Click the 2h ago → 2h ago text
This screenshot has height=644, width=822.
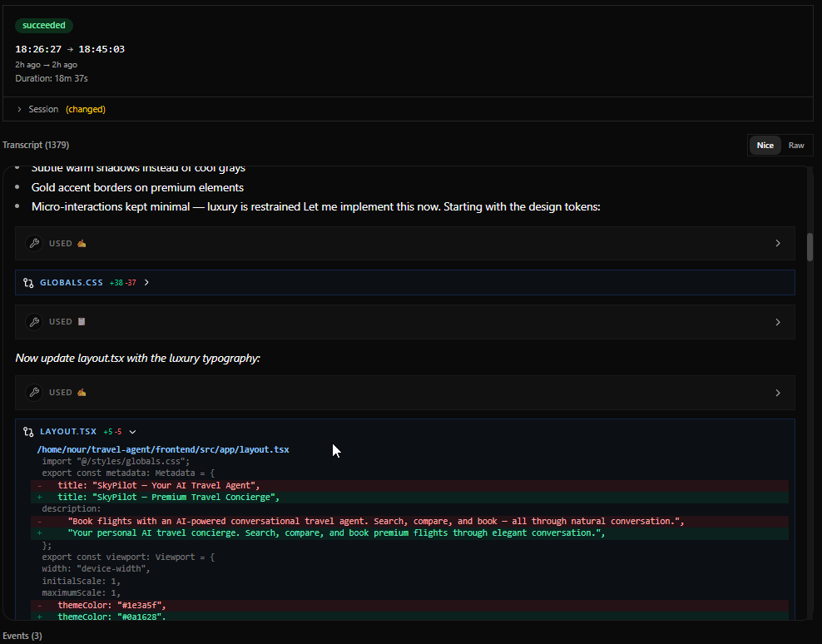point(46,65)
